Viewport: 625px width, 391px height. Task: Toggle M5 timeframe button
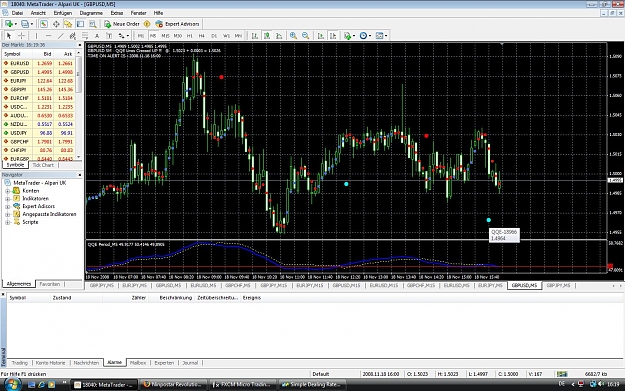(x=153, y=36)
